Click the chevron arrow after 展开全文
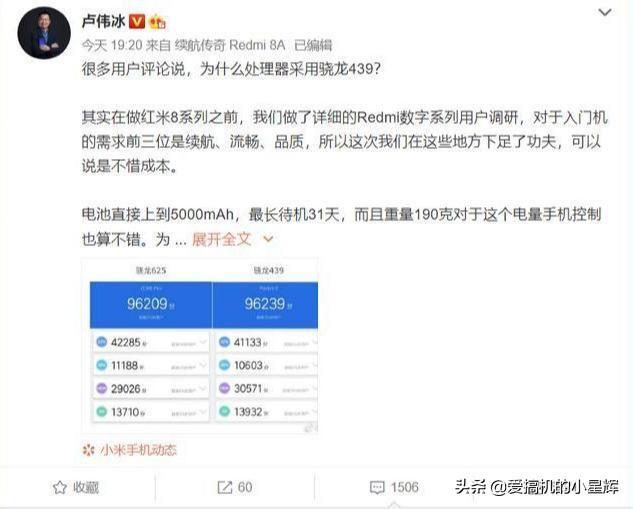Viewport: 633px width, 509px height. [268, 240]
